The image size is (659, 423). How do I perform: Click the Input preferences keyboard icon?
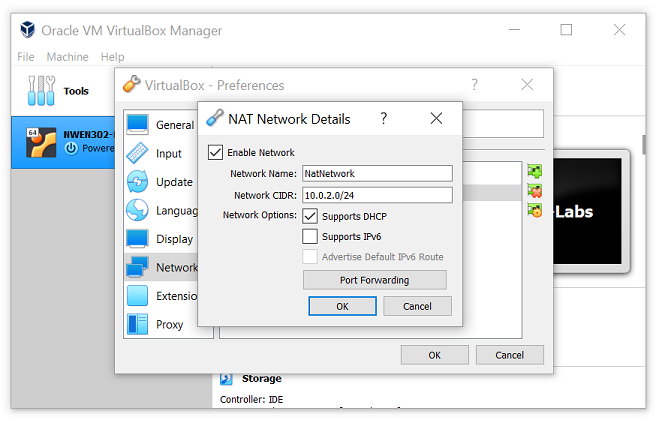(x=137, y=153)
